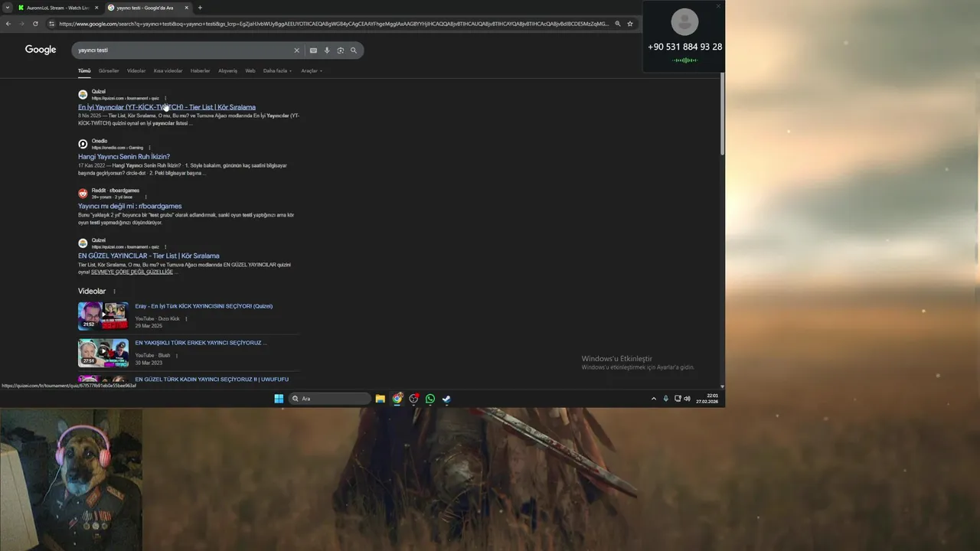Screen dimensions: 980x551
Task: Open Kısa videolar results tab
Action: coord(168,70)
